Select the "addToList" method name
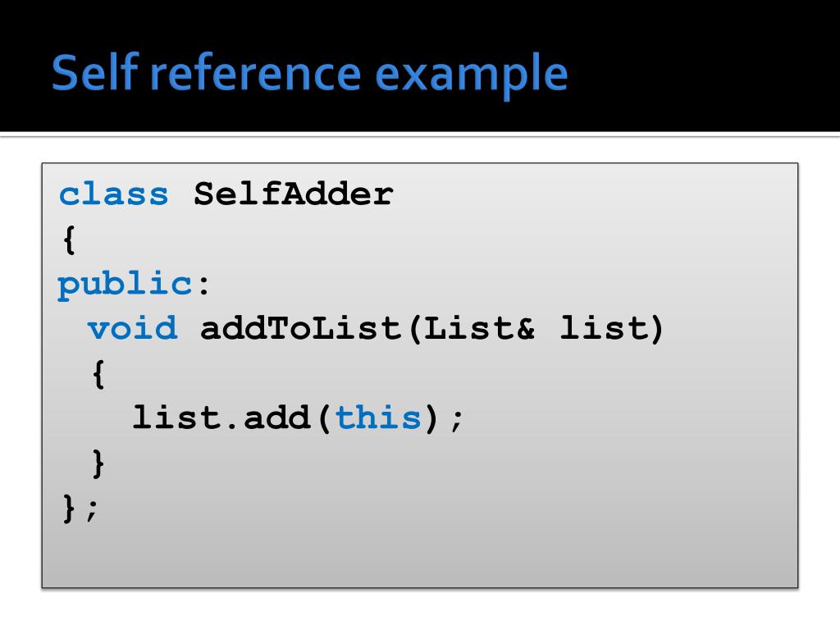Screen dimensions: 840x630 300,328
